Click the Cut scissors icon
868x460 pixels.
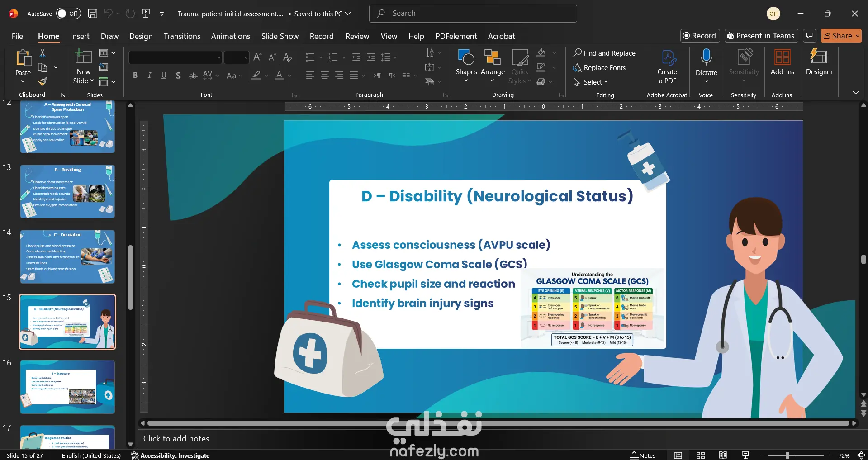pyautogui.click(x=43, y=53)
